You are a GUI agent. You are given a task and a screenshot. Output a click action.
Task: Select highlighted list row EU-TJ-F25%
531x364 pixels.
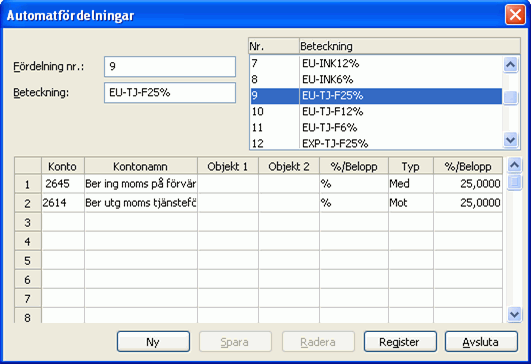[x=376, y=95]
